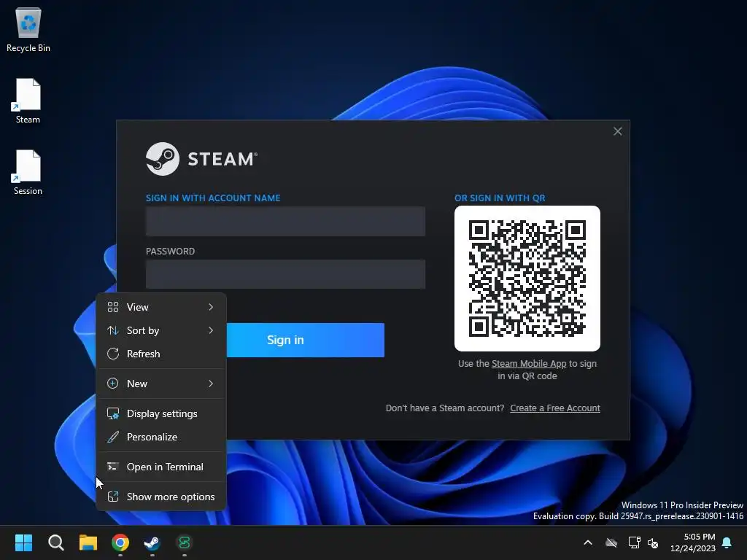
Task: Click the blue Sign in button
Action: click(x=306, y=340)
